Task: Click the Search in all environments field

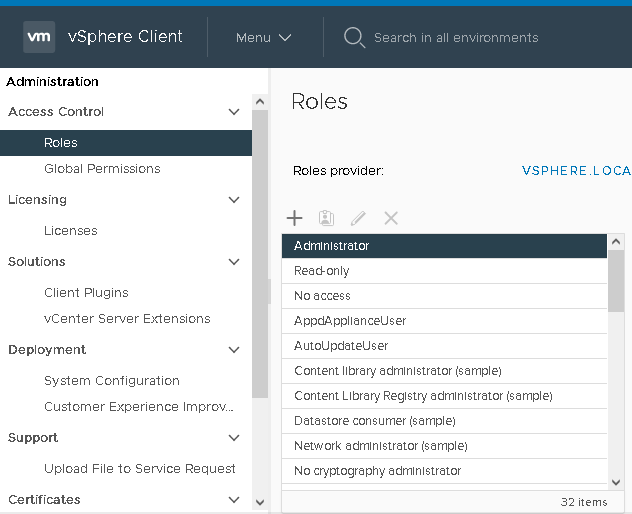Action: pyautogui.click(x=456, y=37)
